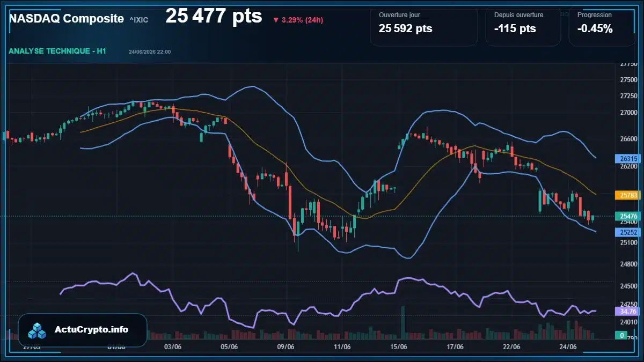Select the ^IXIC ticker symbol
Viewport: 644px width, 362px height.
click(x=138, y=20)
